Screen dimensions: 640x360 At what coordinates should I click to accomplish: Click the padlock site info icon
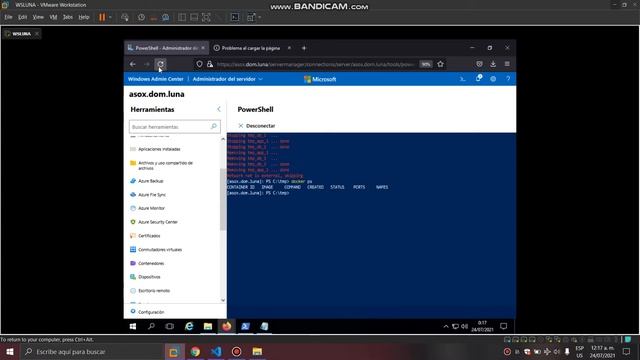coord(210,64)
